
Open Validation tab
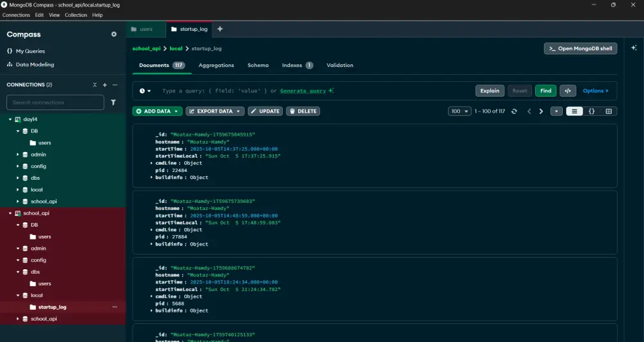[339, 65]
